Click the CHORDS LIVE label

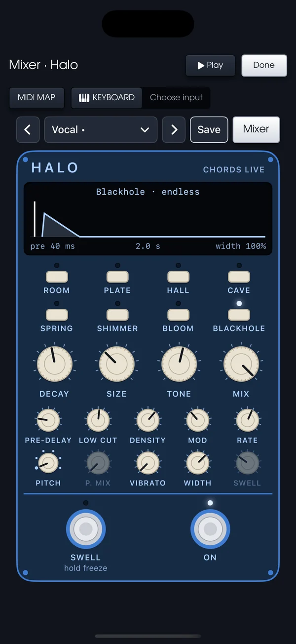(x=234, y=169)
